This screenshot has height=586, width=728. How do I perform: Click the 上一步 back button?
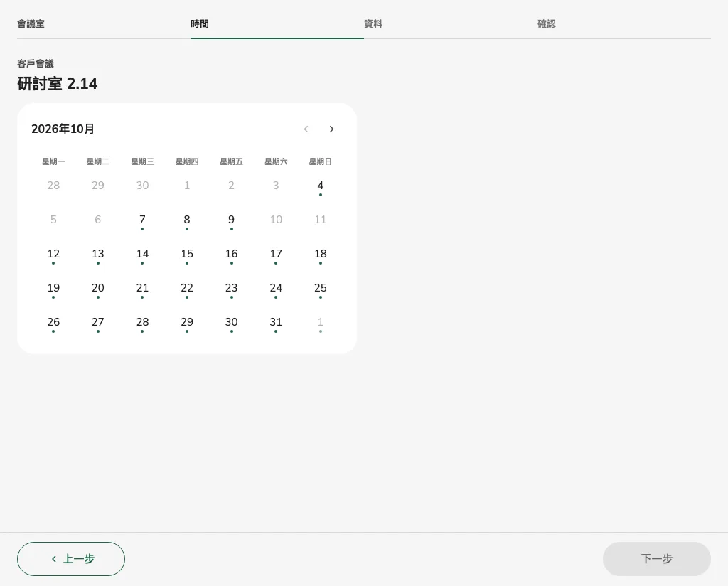[71, 559]
